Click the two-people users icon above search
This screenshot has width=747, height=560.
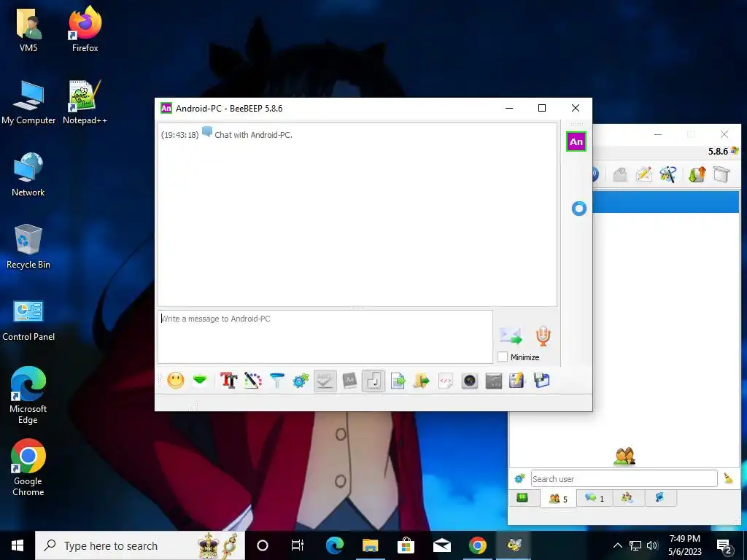[624, 456]
